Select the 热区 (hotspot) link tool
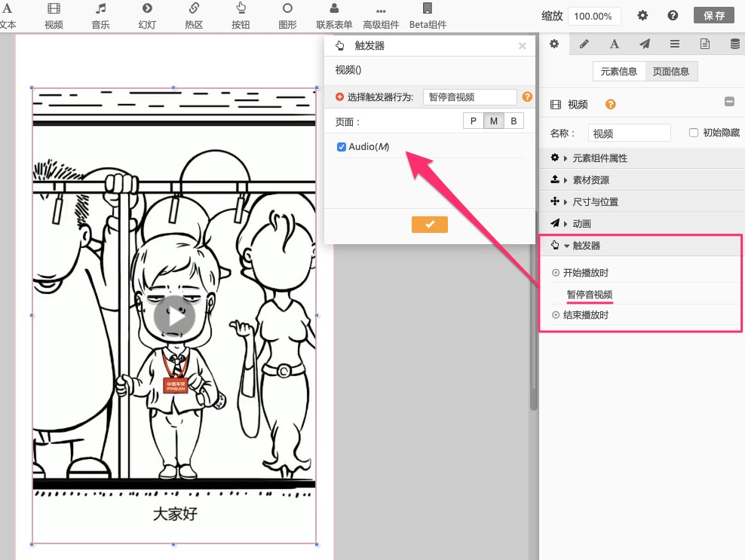This screenshot has height=560, width=745. (x=194, y=15)
